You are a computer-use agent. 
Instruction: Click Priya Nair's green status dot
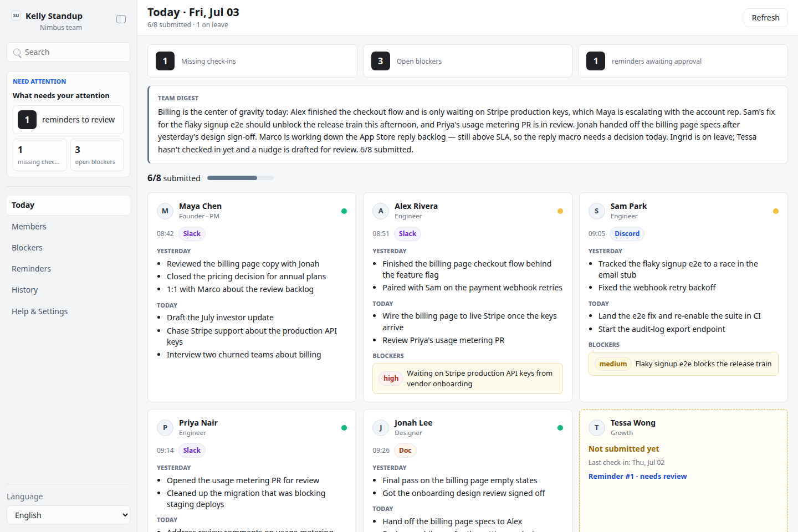344,428
